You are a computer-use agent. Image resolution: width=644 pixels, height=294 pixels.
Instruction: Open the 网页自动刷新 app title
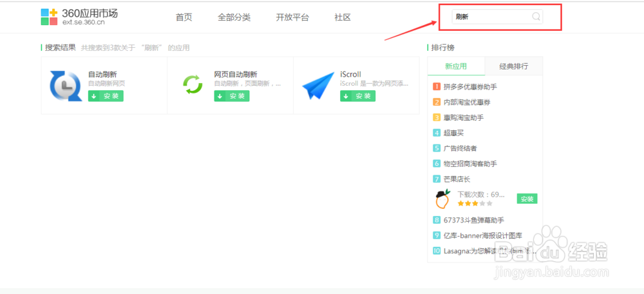pyautogui.click(x=236, y=74)
